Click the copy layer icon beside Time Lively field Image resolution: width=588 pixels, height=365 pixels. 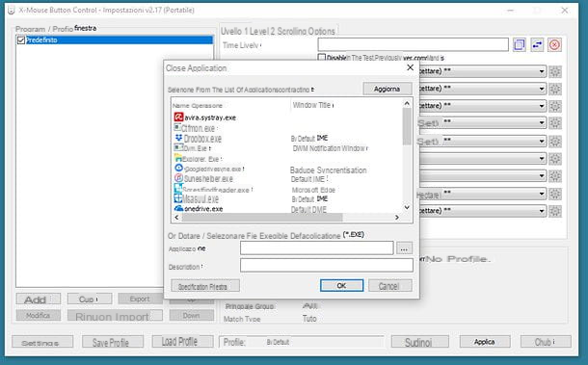pyautogui.click(x=519, y=45)
